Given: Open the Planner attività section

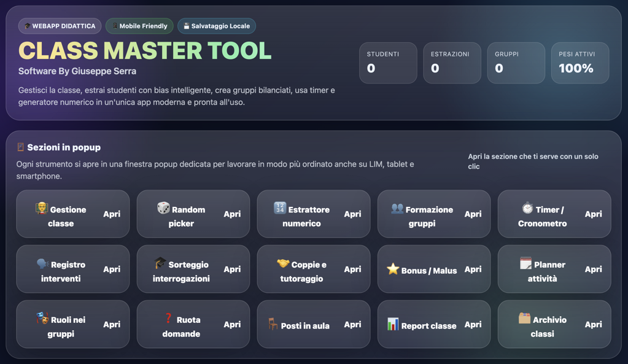Looking at the screenshot, I should pos(554,269).
